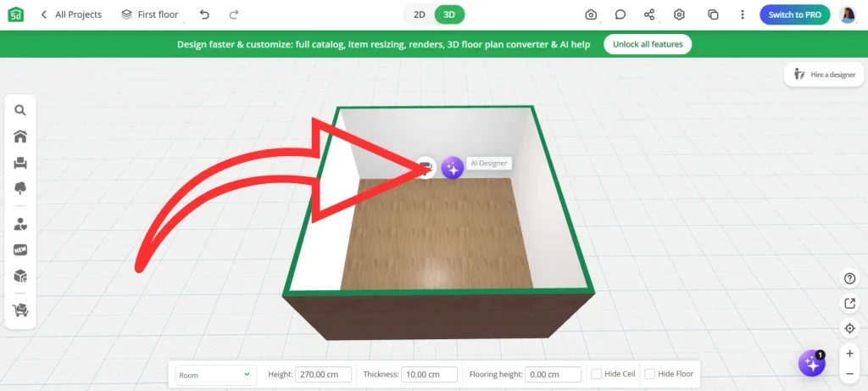Screen dimensions: 868x391
Task: Open the furniture catalog sofa icon
Action: 19,163
